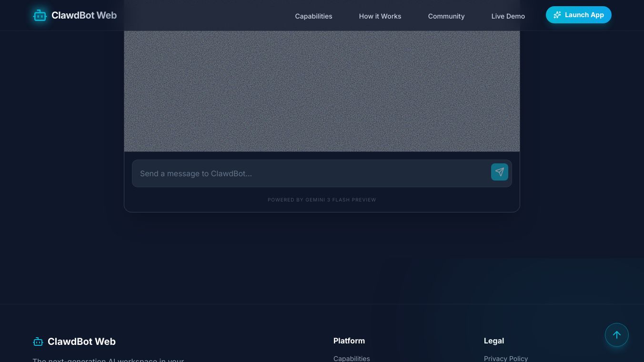Click the footer ClawdBot Web brand name
The width and height of the screenshot is (644, 362).
point(81,342)
